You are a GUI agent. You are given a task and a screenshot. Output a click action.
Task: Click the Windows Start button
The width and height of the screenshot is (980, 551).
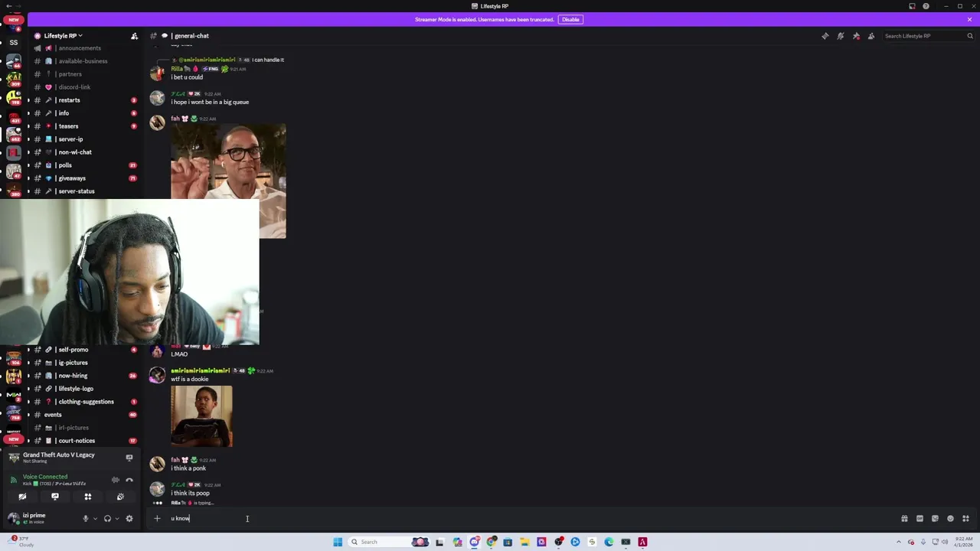[338, 542]
